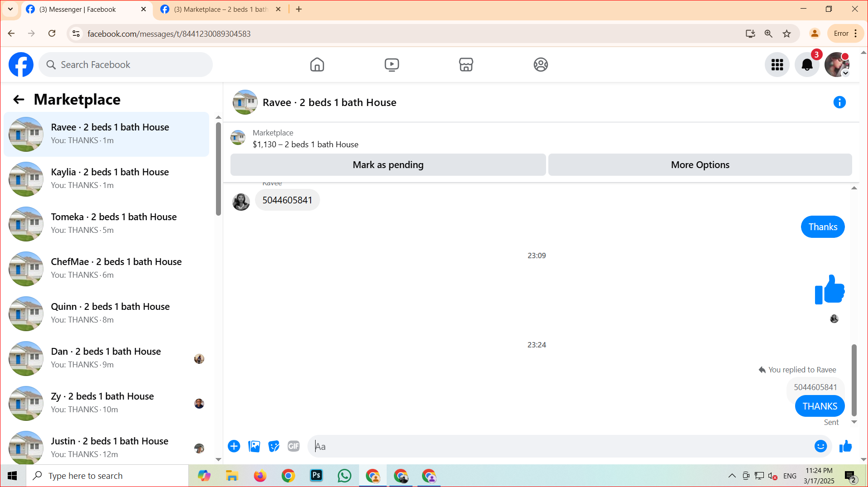Image resolution: width=868 pixels, height=487 pixels.
Task: Open Quinn's conversation
Action: tap(106, 313)
